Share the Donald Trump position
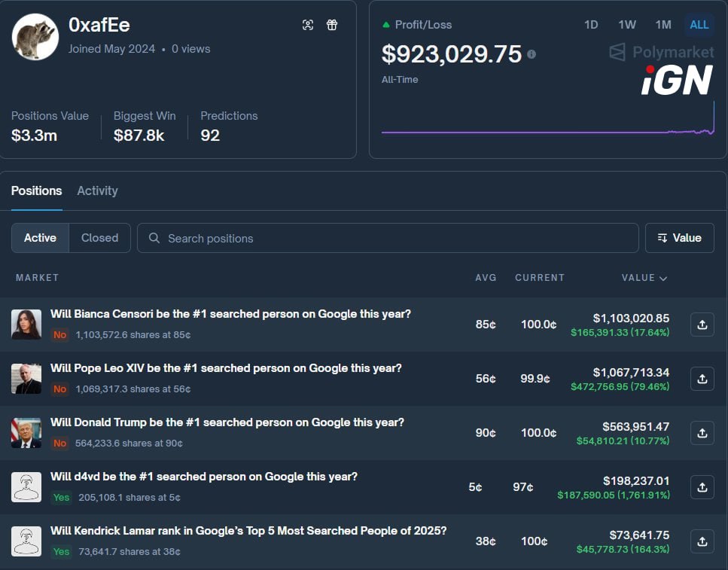The height and width of the screenshot is (570, 728). [x=702, y=433]
